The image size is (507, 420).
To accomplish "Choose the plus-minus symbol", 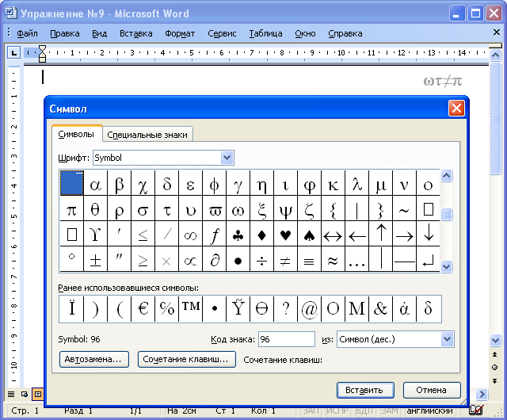I will pyautogui.click(x=95, y=259).
